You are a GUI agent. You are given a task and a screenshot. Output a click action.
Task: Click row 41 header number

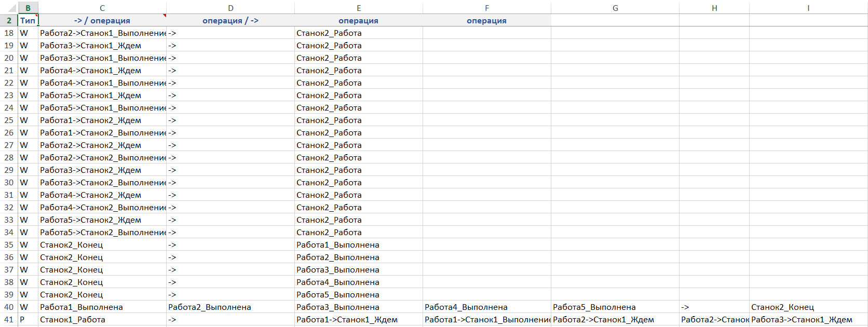click(x=9, y=319)
